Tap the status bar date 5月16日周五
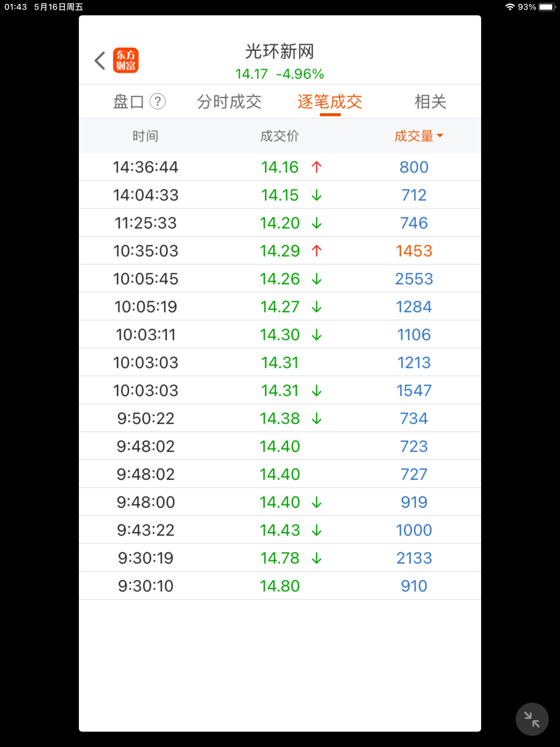560x747 pixels. [x=58, y=7]
